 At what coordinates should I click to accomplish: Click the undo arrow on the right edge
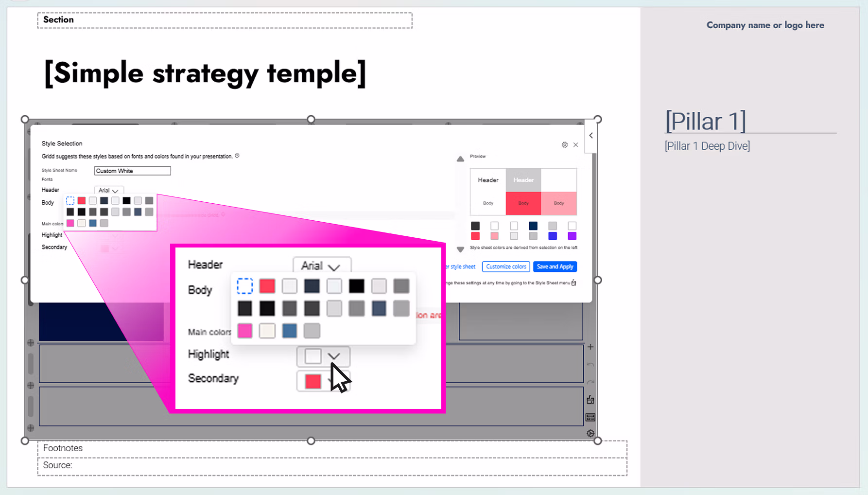click(x=590, y=365)
